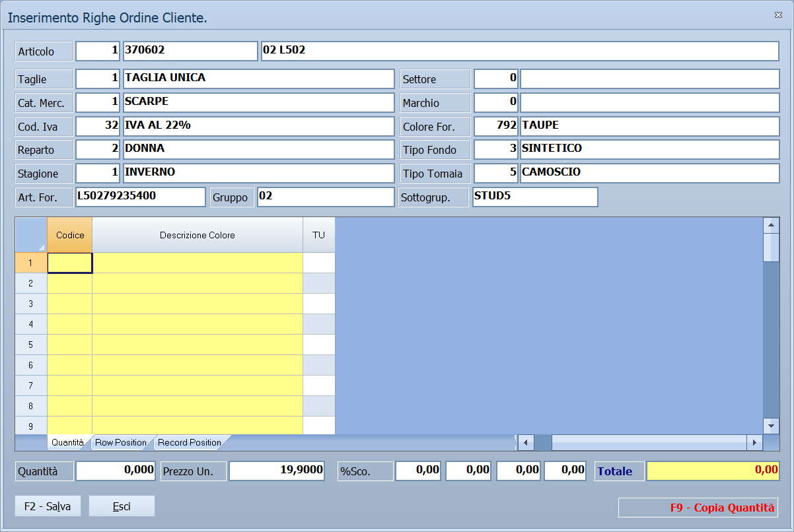794x532 pixels.
Task: Click Descrizione Colore cell in row 3
Action: click(x=198, y=304)
